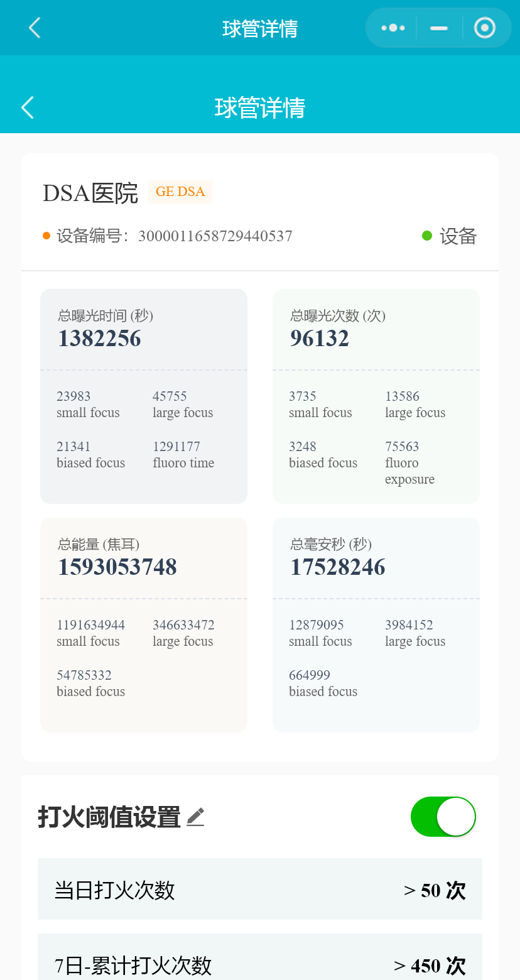Screen dimensions: 520x980
Task: Tap the DSA医院 hospital name
Action: (90, 193)
